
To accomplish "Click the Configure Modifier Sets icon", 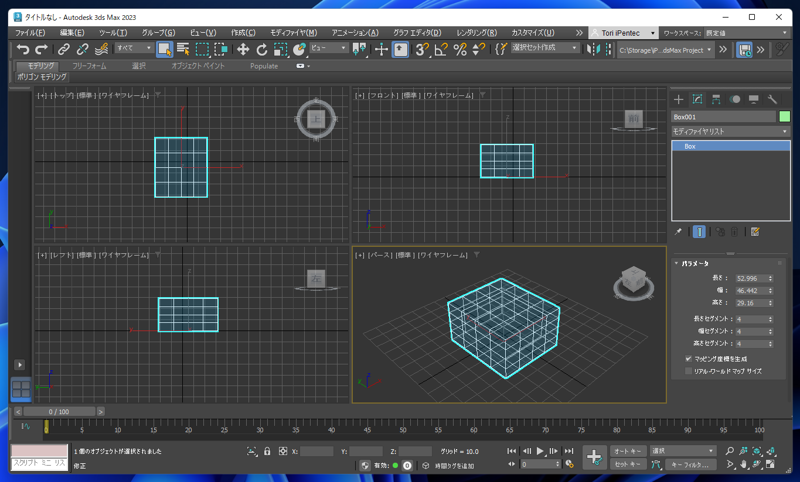I will [755, 232].
